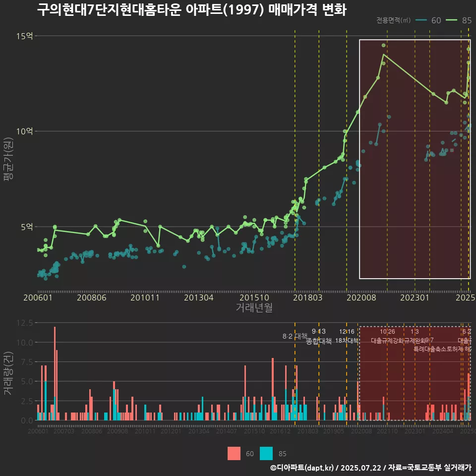Click the chart title 구의현대7단지현대홈타운 아파트(1997) 매매가격 변화
This screenshot has width=476, height=476.
pos(191,9)
